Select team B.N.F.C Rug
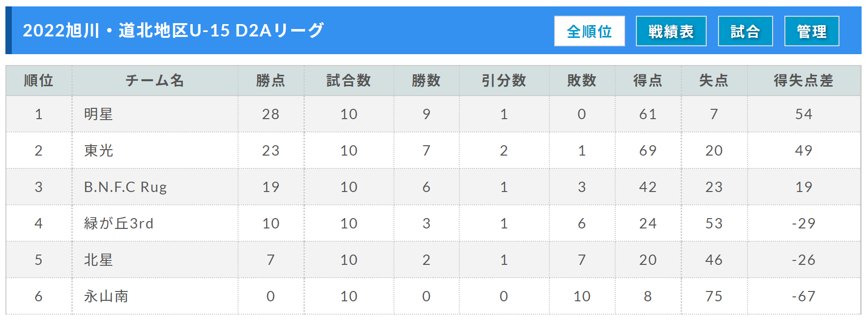 125,187
